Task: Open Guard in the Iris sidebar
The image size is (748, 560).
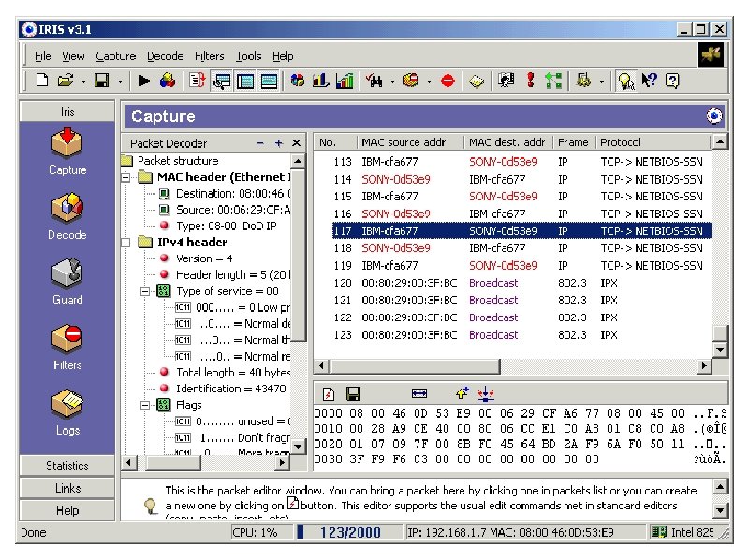Action: [x=67, y=282]
